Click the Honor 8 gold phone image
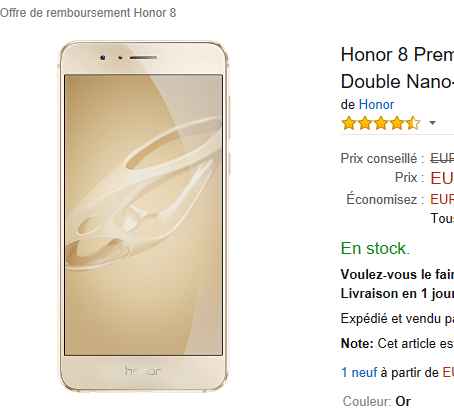Image resolution: width=454 pixels, height=412 pixels. [x=144, y=216]
